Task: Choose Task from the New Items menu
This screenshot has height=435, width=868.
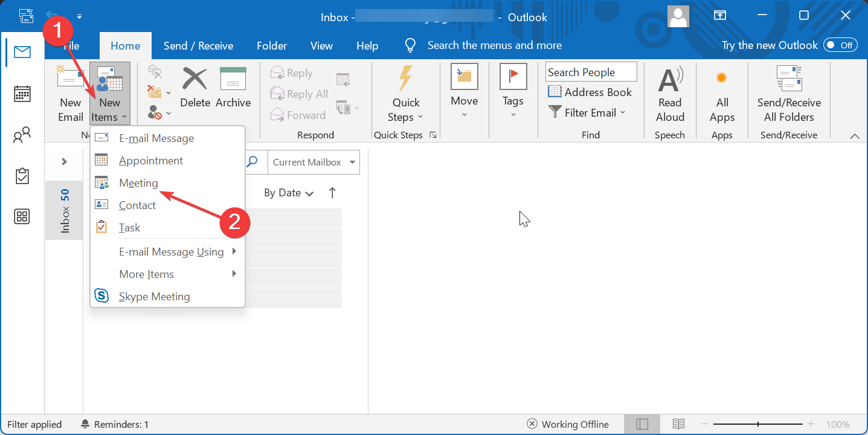Action: click(167, 228)
